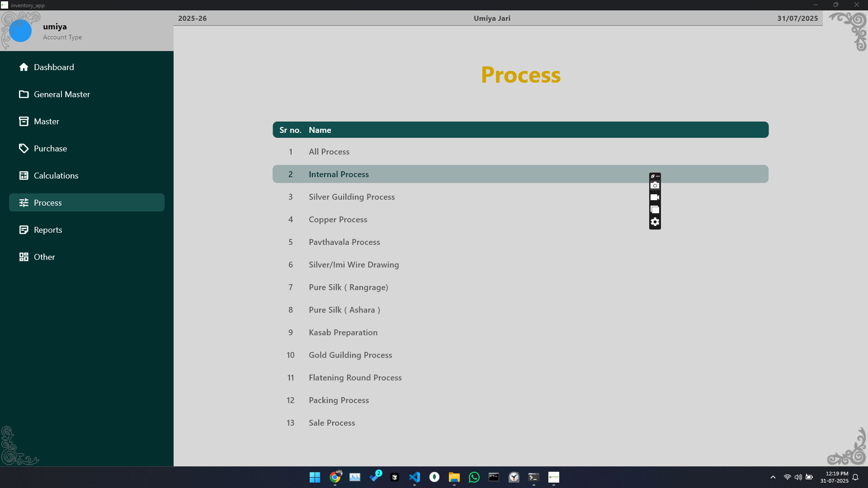The image size is (868, 488).
Task: Click the Reports note icon
Action: pos(24,230)
